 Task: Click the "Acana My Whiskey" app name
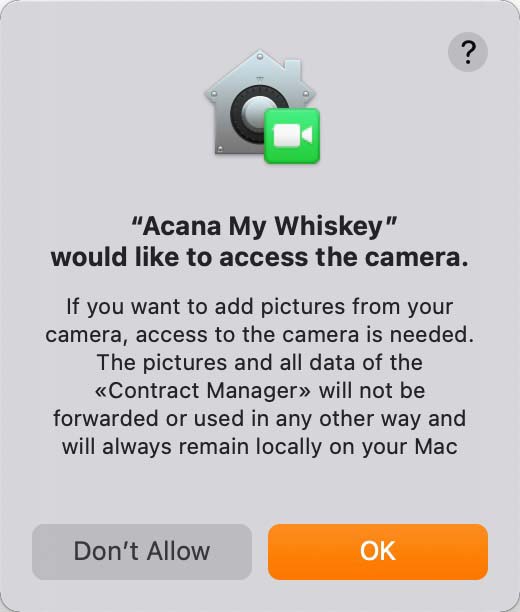click(x=264, y=226)
